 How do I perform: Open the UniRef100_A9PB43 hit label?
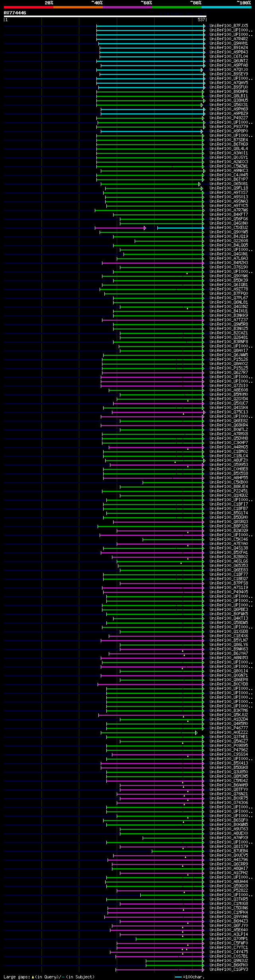point(229,52)
